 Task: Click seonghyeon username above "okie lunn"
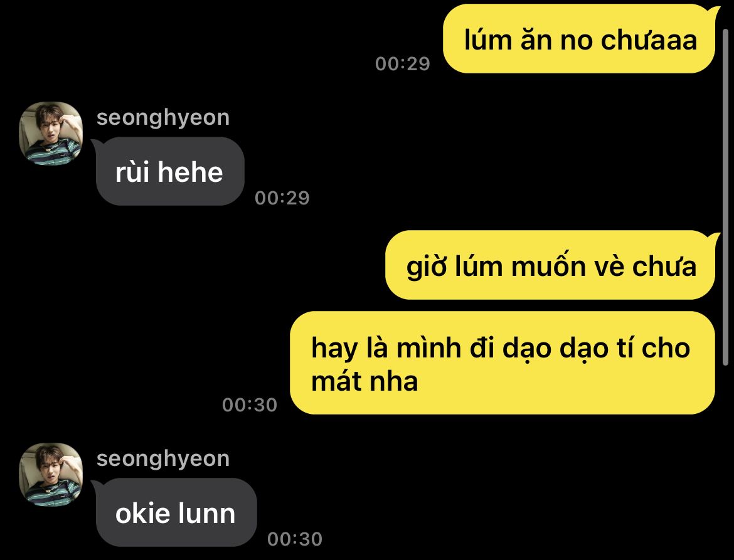[163, 458]
